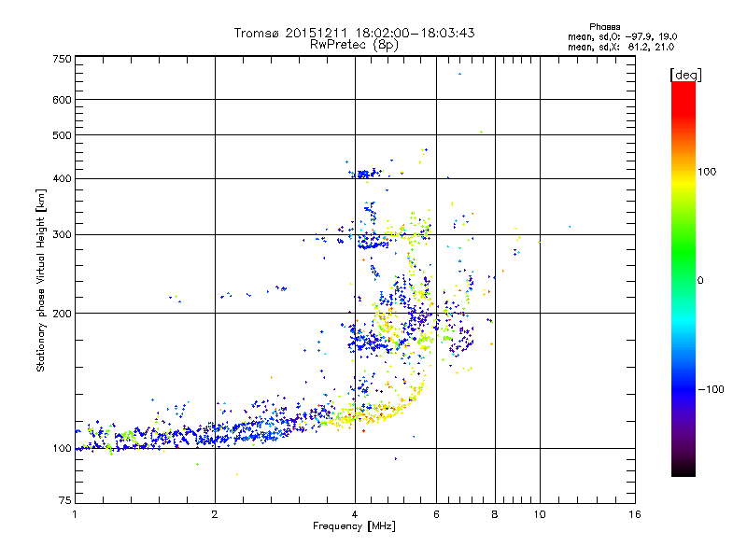Click the 'Stationary phase Virtual Height [km]' axis label

pos(41,281)
